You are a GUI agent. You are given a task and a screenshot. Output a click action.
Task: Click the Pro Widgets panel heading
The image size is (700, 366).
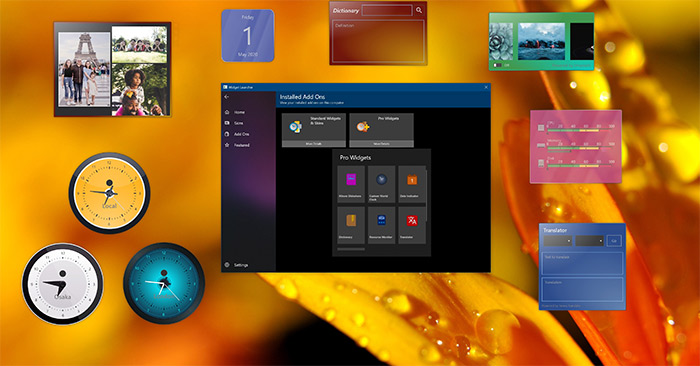[355, 158]
